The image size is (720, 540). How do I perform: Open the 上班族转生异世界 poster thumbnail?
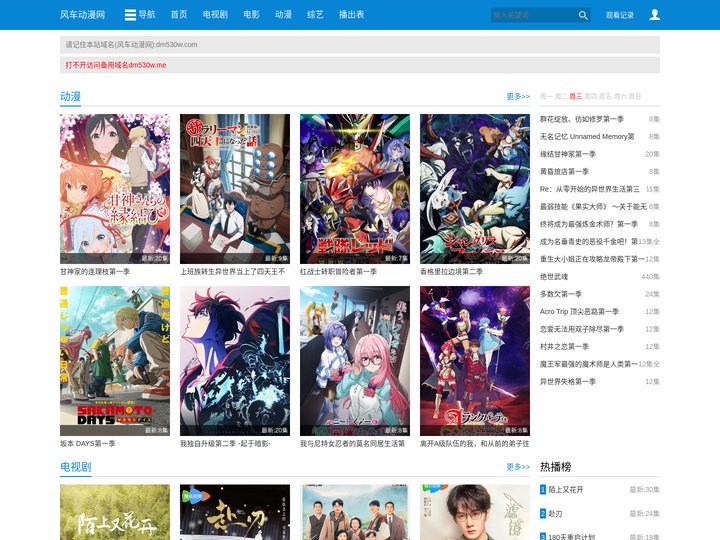click(235, 189)
